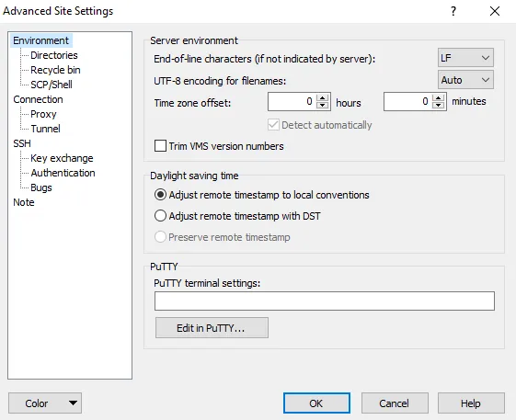
Task: Click into the PuTTY terminal settings field
Action: [325, 301]
